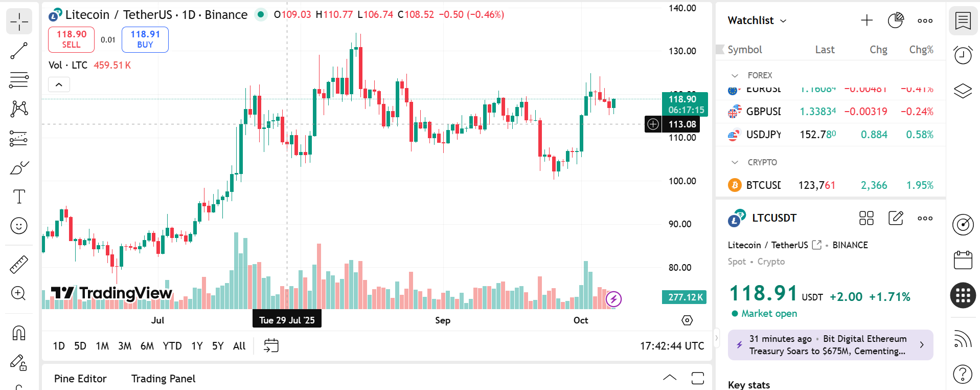Switch to the Trading Panel tab

click(x=163, y=379)
